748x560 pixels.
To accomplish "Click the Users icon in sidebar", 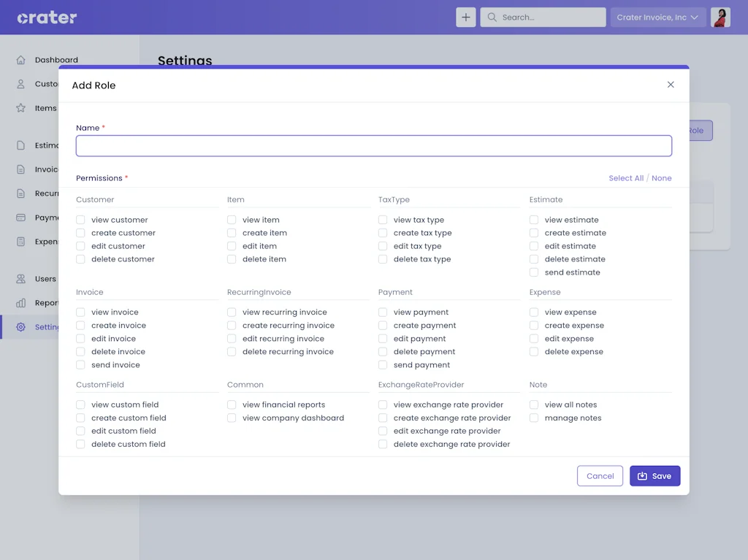I will [x=20, y=279].
